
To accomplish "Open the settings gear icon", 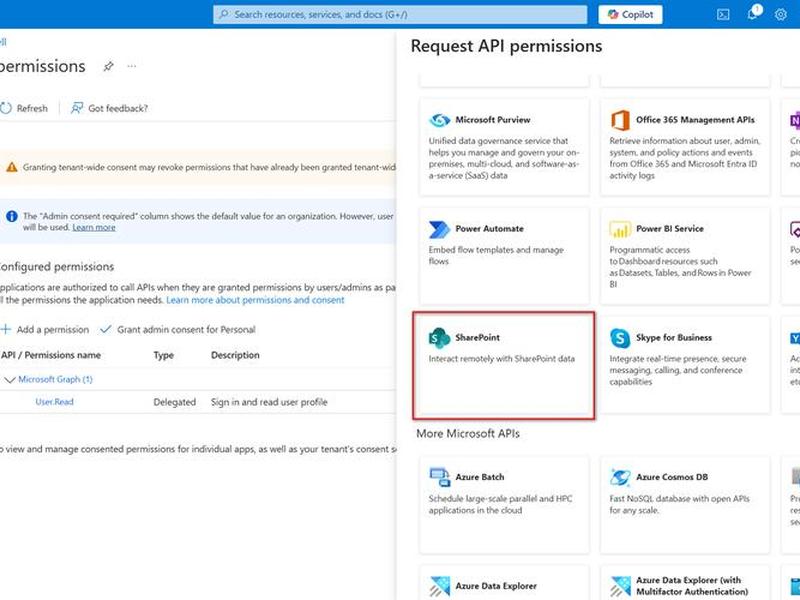I will 781,15.
